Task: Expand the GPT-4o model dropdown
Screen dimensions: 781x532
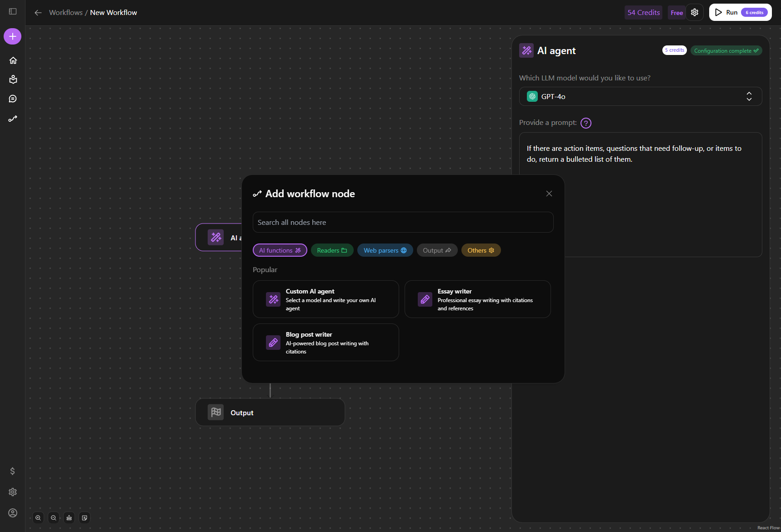Action: [x=640, y=96]
